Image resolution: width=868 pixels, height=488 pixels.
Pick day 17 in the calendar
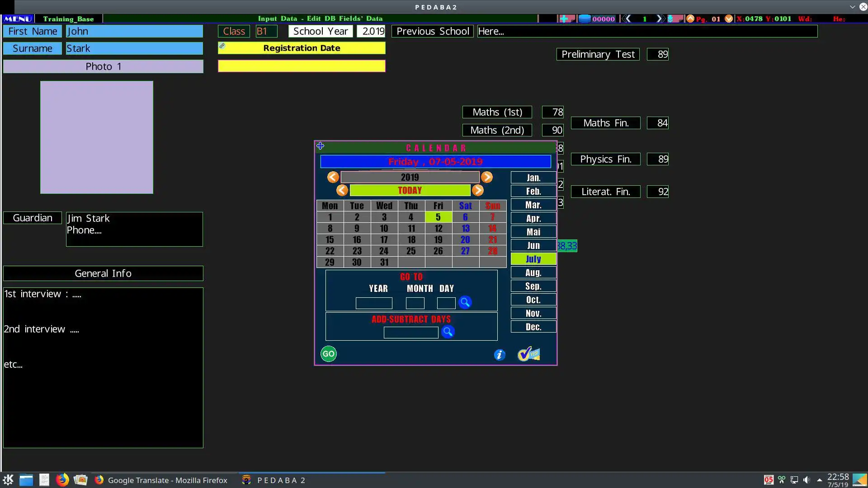[384, 239]
